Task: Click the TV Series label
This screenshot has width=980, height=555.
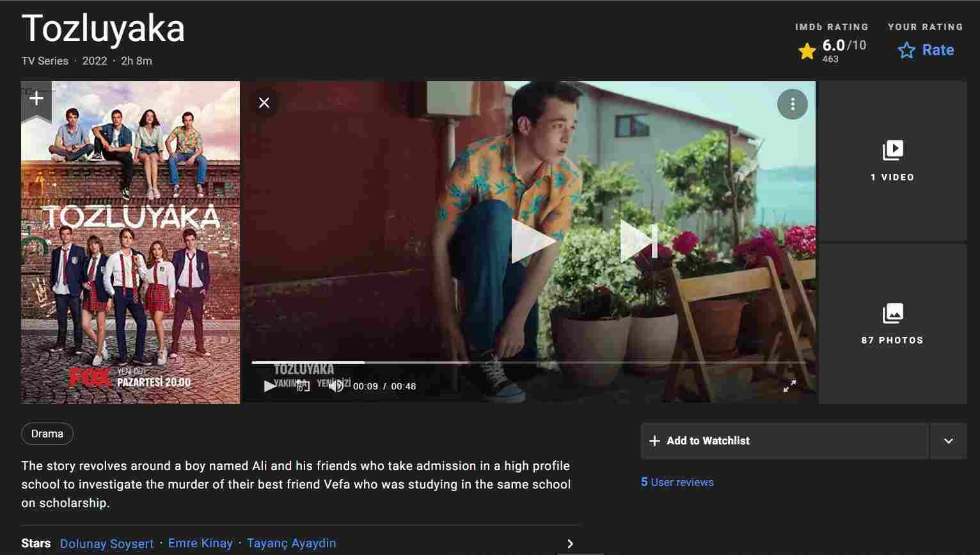Action: [45, 61]
